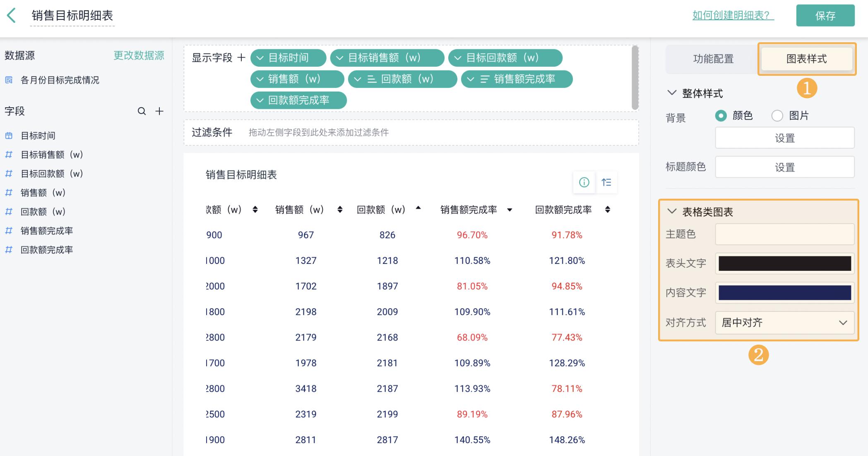
Task: Switch to the 功能配置 tab
Action: point(713,59)
